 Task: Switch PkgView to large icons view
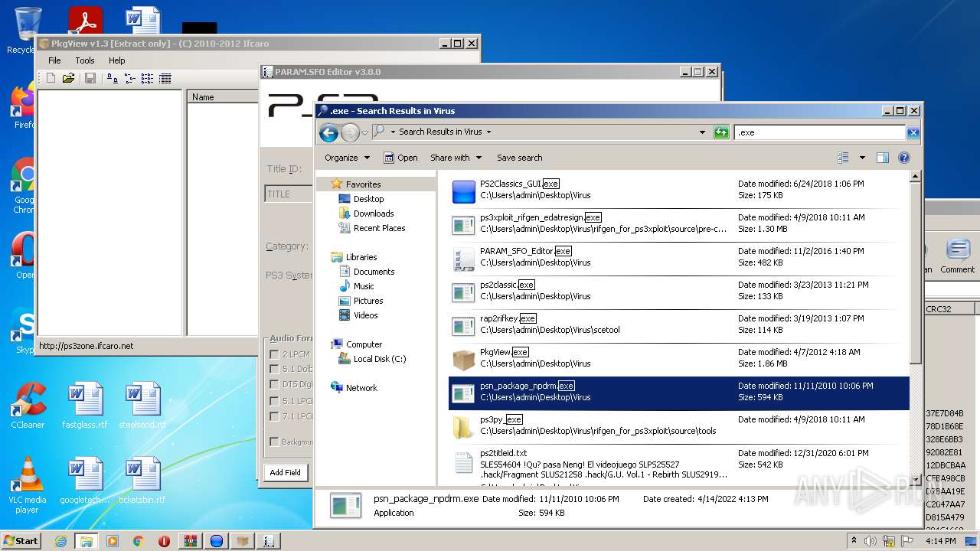tap(113, 78)
